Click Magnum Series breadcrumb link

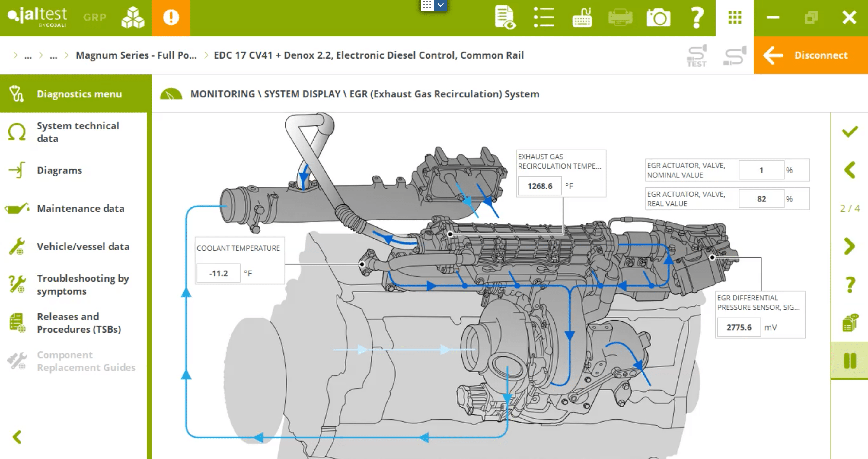pyautogui.click(x=136, y=55)
